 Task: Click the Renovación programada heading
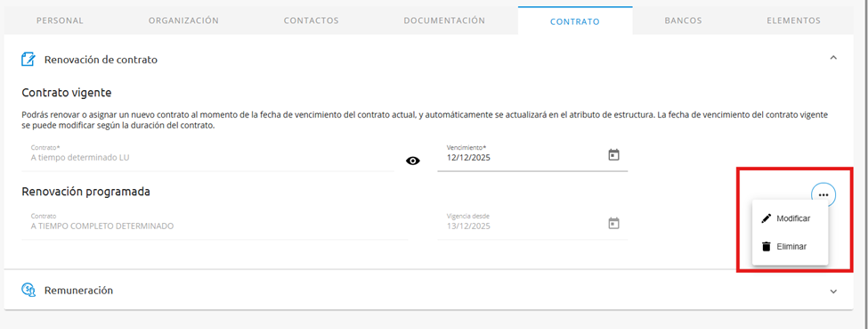[85, 192]
